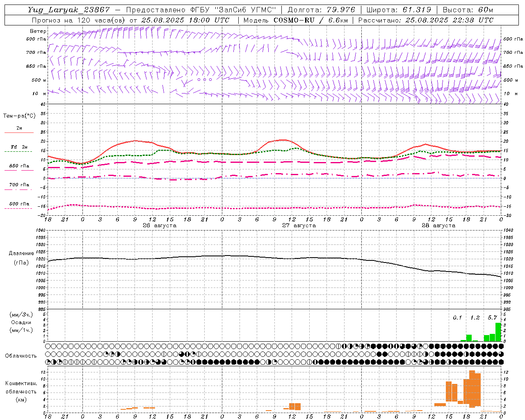Screen dimensions: 525x420
Task: Click the station name Yug_Laryak_23867
Action: click(69, 10)
